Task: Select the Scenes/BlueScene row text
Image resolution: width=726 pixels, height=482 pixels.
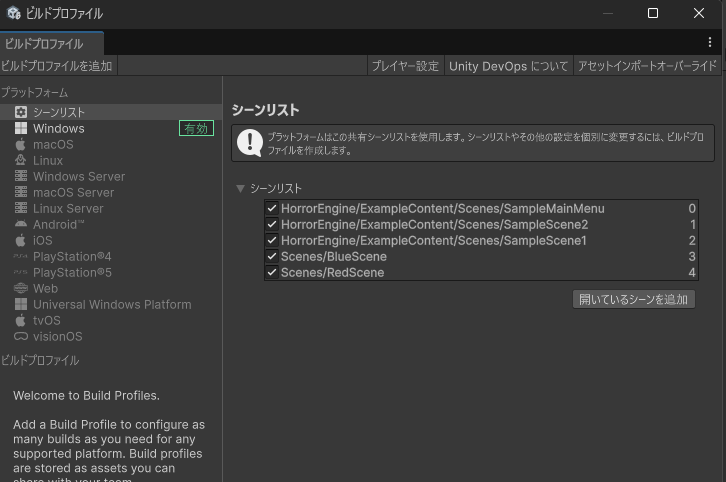Action: 334,257
